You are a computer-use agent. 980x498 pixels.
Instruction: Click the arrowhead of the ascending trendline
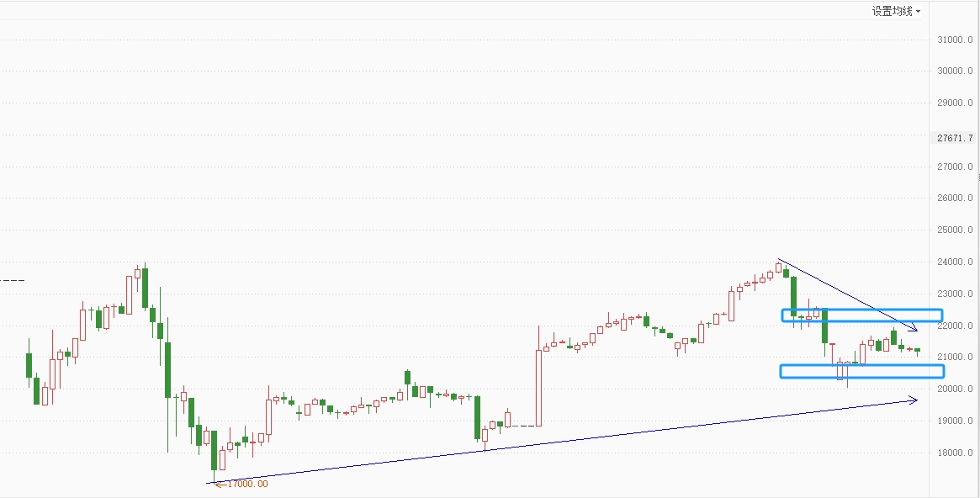click(x=914, y=400)
